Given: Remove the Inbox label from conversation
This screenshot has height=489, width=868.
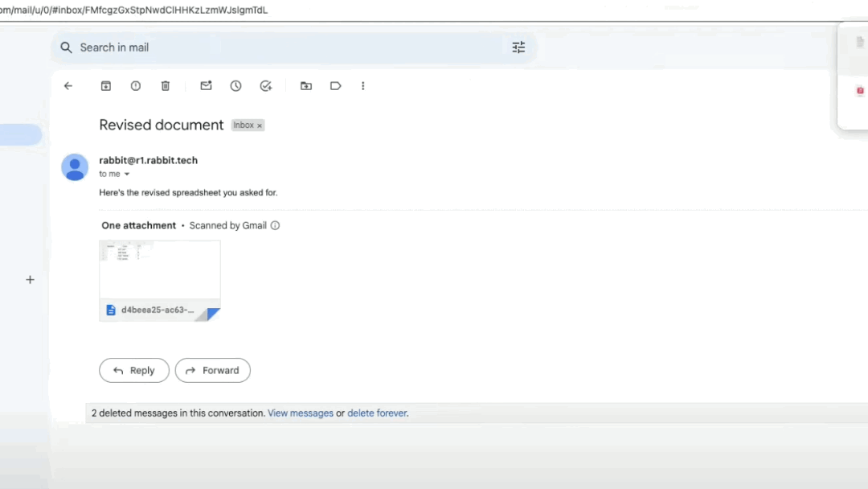Looking at the screenshot, I should pos(260,125).
